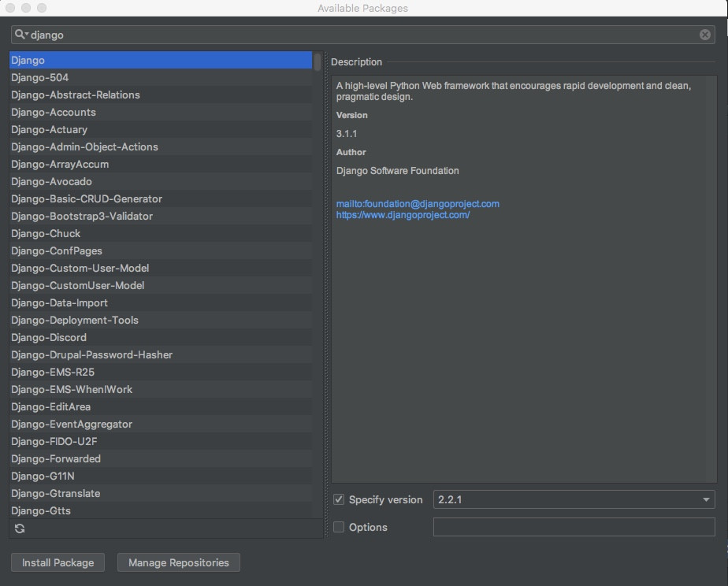The image size is (728, 586).
Task: Select Django-Basic-CRUD-Generator
Action: pos(161,198)
